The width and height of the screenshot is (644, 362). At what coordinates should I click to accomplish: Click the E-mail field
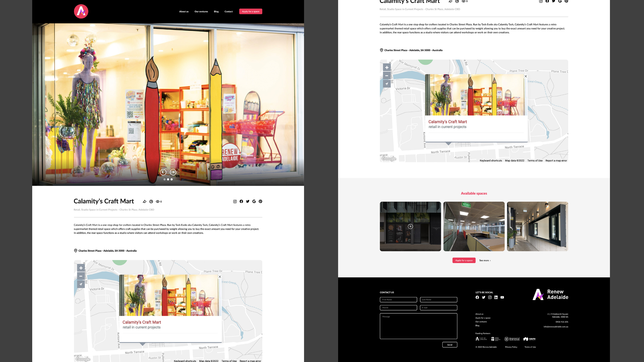(439, 308)
